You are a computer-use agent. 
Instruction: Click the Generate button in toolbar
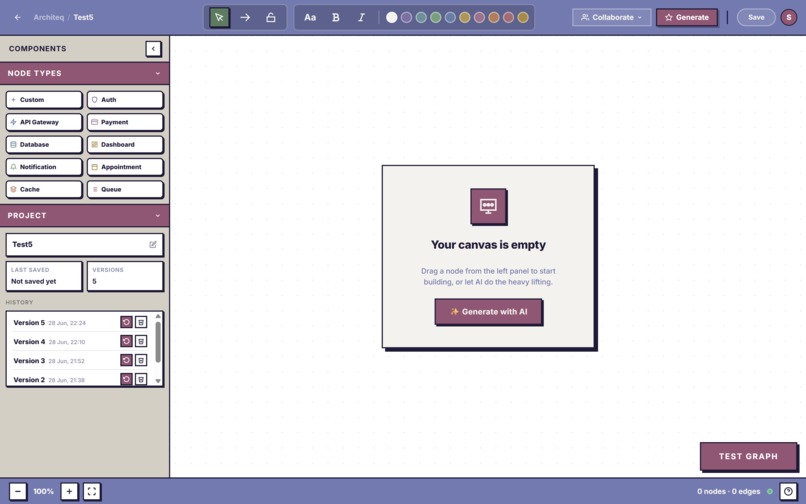[687, 17]
